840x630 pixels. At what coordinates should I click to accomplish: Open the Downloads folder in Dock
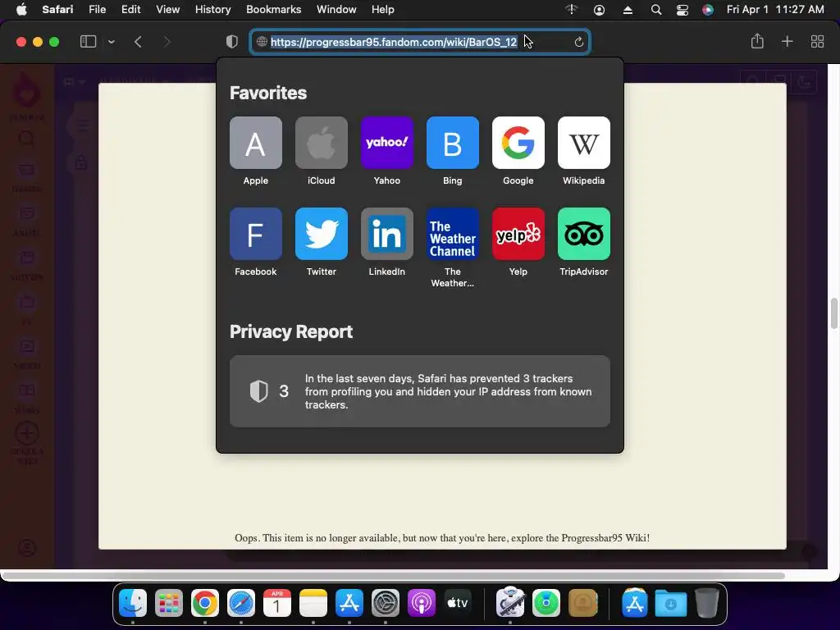point(671,603)
